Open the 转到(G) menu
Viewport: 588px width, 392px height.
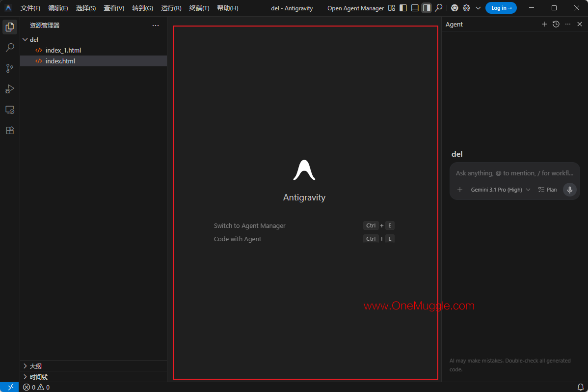(142, 8)
